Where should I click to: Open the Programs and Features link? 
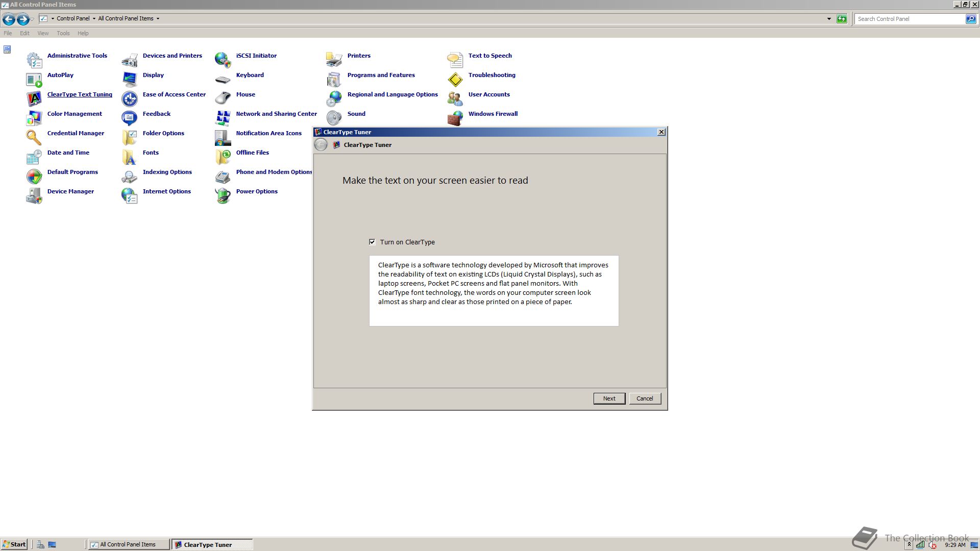pos(381,75)
